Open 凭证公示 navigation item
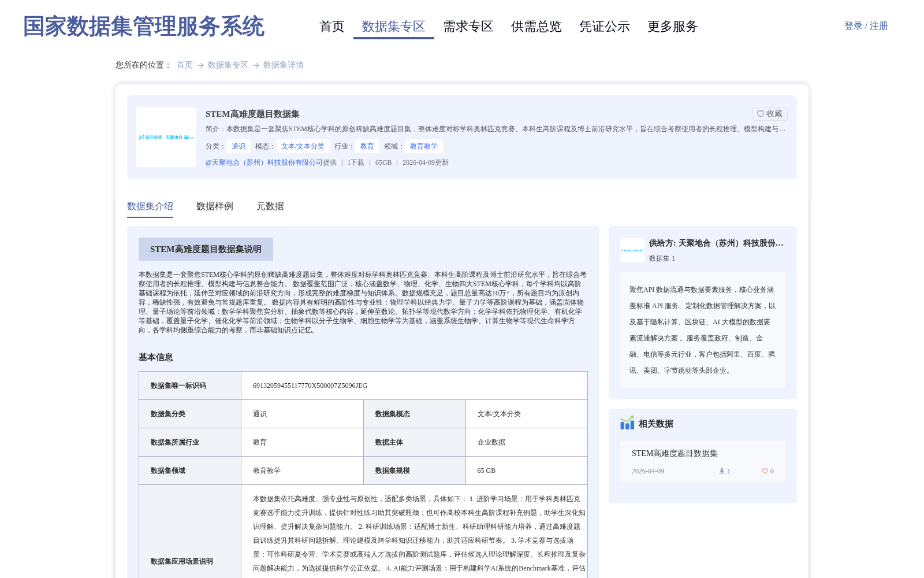The height and width of the screenshot is (578, 924). click(x=605, y=27)
